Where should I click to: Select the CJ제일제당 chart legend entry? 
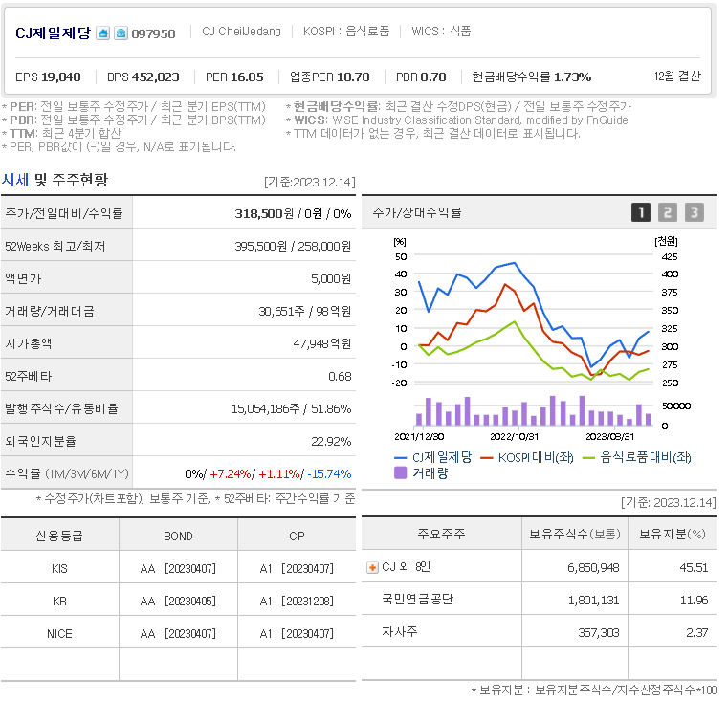(x=432, y=458)
